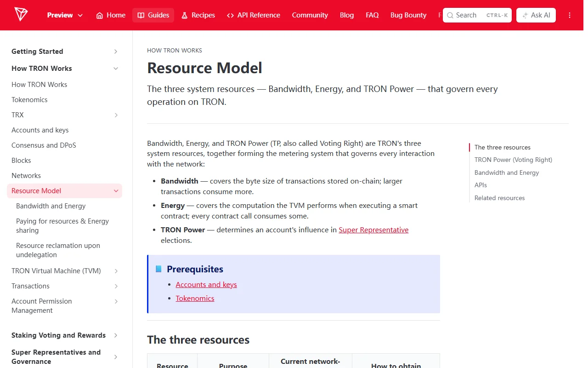Click the TRON logo icon
Image resolution: width=588 pixels, height=368 pixels.
[x=21, y=14]
